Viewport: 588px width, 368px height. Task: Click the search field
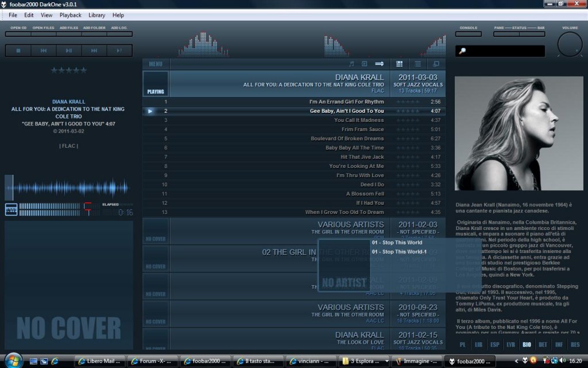(x=500, y=51)
